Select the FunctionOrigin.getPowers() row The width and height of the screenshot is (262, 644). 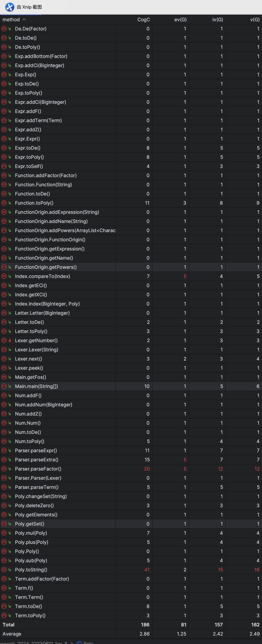(x=131, y=267)
